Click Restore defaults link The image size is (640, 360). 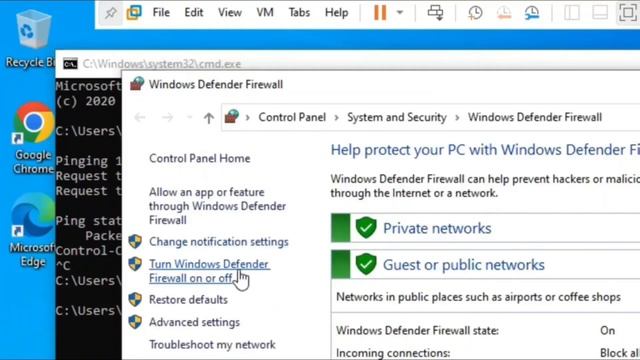[188, 300]
